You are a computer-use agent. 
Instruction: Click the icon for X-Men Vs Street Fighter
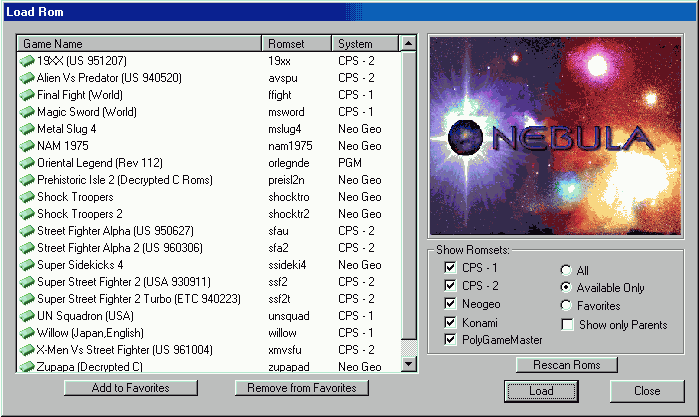(27, 350)
